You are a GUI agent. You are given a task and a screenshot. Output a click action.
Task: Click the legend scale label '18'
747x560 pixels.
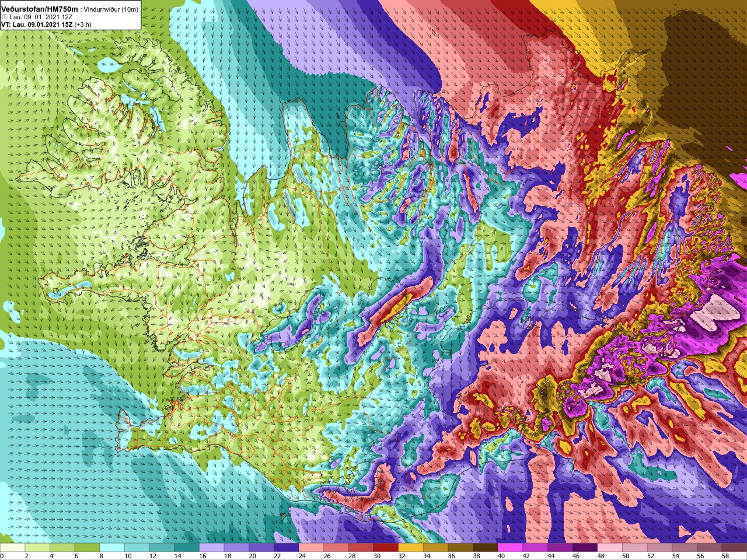[227, 556]
